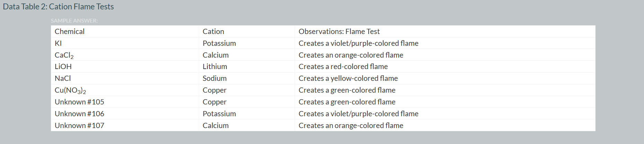The height and width of the screenshot is (144, 644).
Task: Select the NaCl chemical cell
Action: pyautogui.click(x=63, y=78)
